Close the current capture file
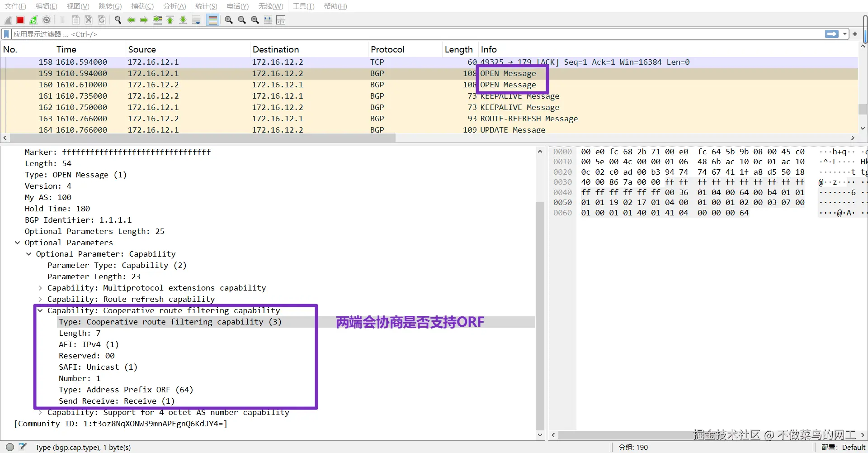Viewport: 868px width, 453px height. pyautogui.click(x=89, y=20)
